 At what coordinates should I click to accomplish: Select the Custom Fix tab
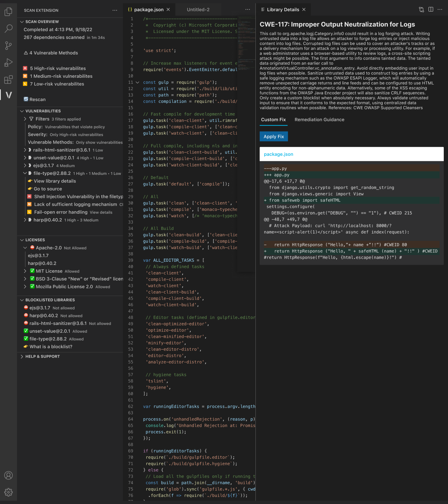tap(273, 119)
